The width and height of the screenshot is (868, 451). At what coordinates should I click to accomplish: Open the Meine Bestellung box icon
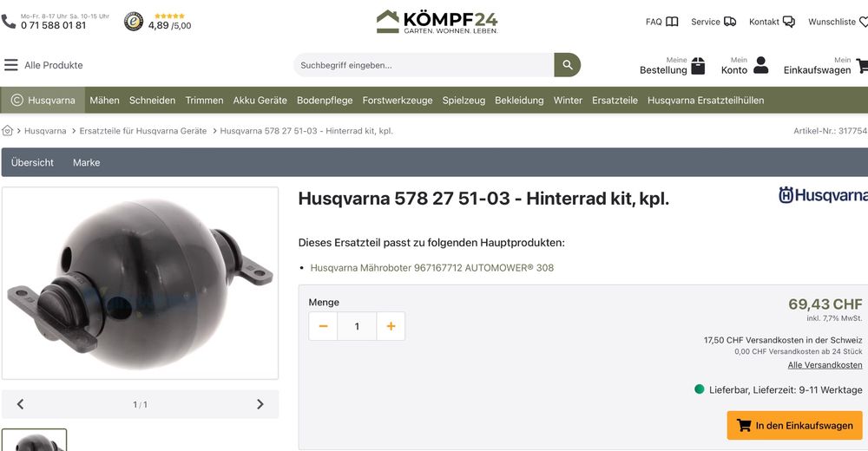pyautogui.click(x=698, y=65)
